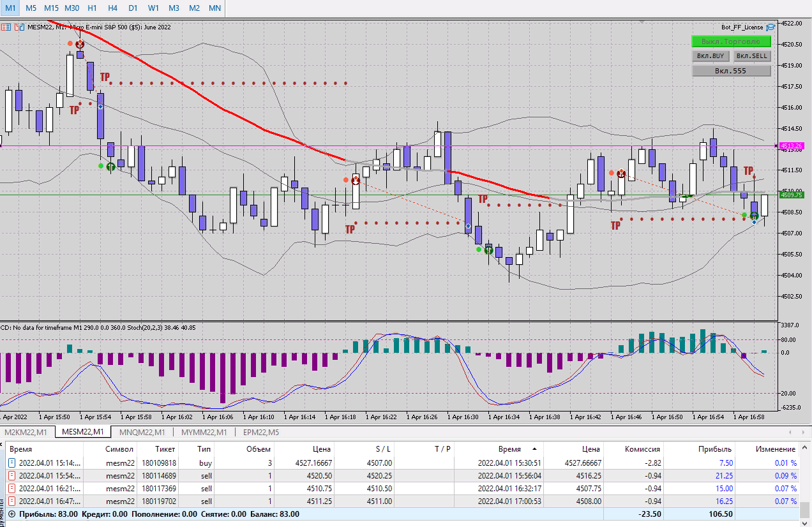Viewport: 812px width, 527px height.
Task: Click the Bot_FF_License expert advisor hat icon
Action: [x=771, y=27]
